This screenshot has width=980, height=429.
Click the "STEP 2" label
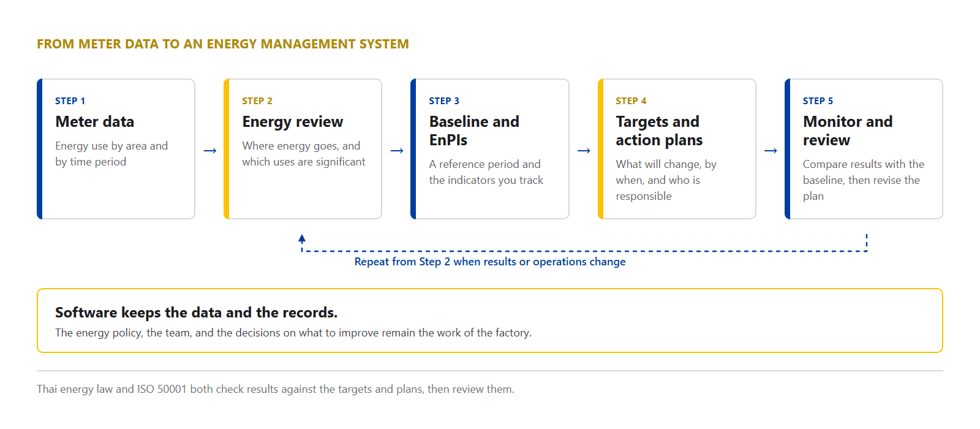coord(257,101)
